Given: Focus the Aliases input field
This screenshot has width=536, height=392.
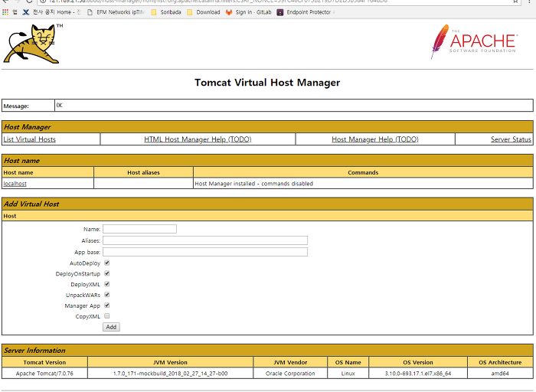Looking at the screenshot, I should click(x=205, y=240).
